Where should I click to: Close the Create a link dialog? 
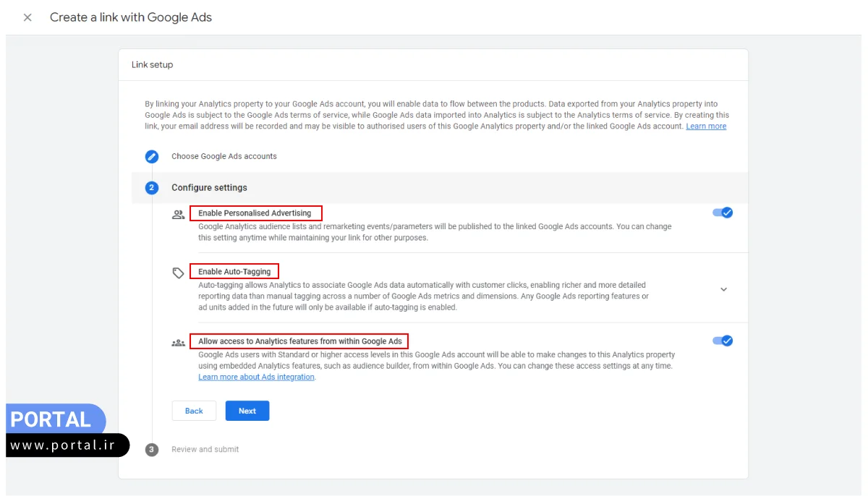(x=27, y=17)
